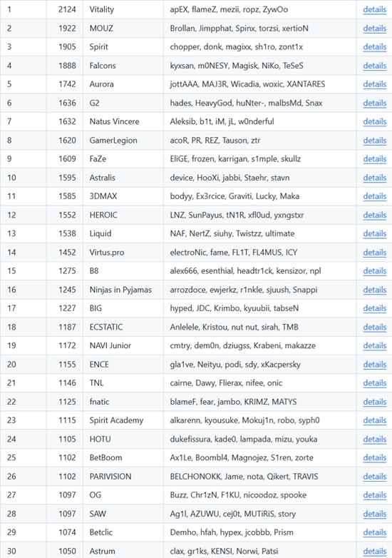Click details for Astrum row
The width and height of the screenshot is (392, 558).
tap(375, 552)
